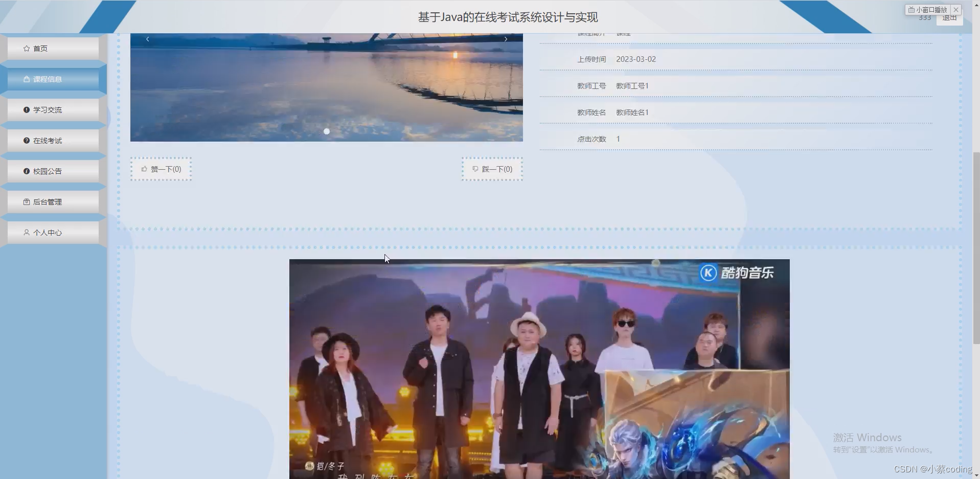Open the 首页 home menu item
The height and width of the screenshot is (479, 980).
pos(53,49)
